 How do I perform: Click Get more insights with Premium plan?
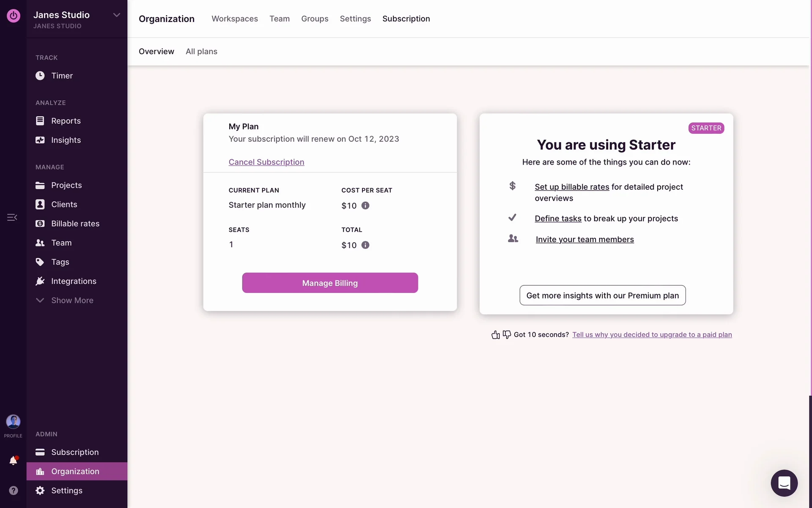(602, 295)
